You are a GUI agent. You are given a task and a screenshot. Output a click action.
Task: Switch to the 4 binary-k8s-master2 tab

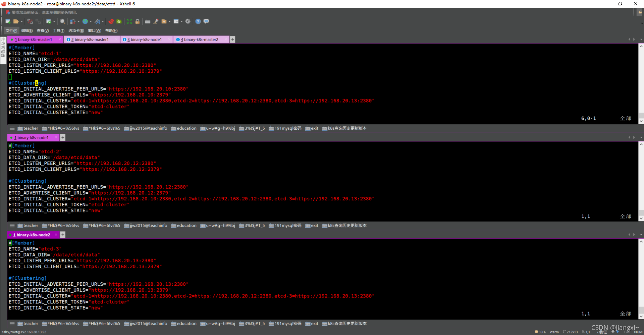click(x=201, y=40)
